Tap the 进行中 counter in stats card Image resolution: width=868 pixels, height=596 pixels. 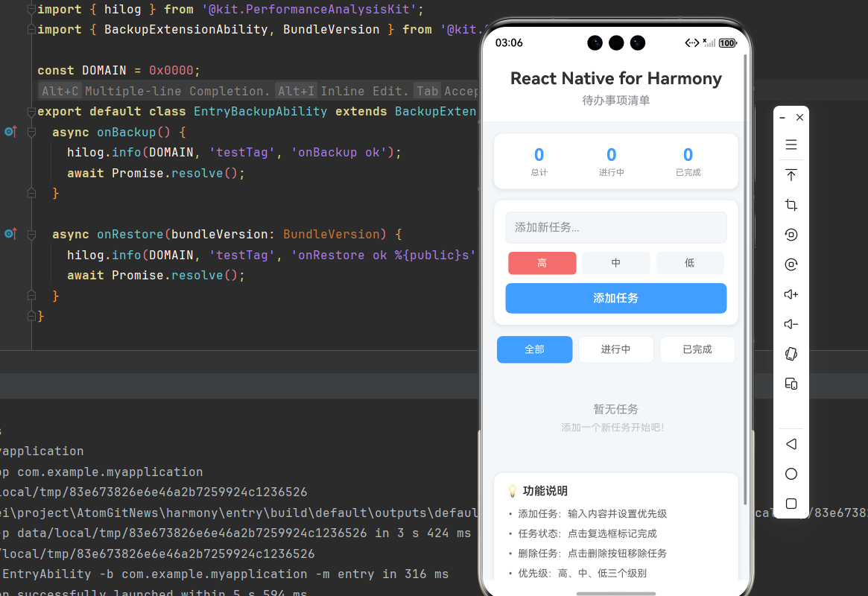coord(611,162)
